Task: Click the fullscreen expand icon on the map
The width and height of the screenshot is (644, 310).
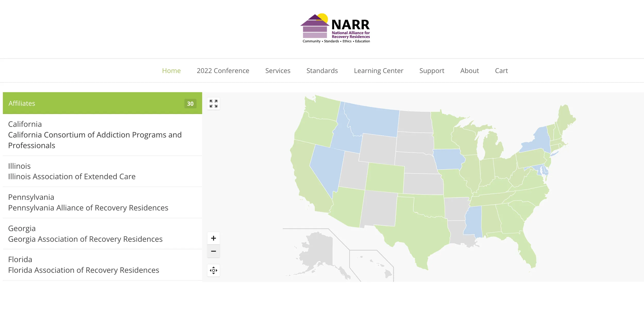Action: [x=213, y=103]
